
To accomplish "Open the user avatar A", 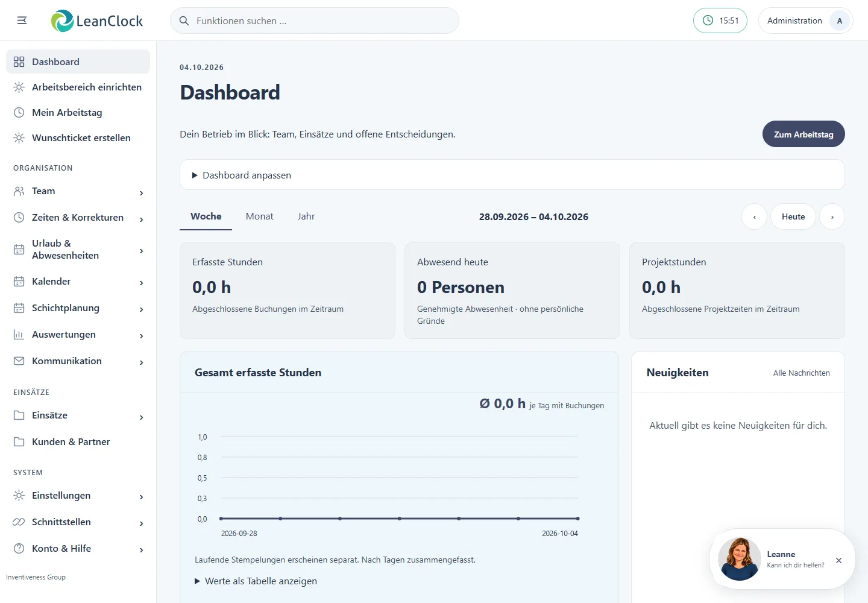I will click(840, 21).
